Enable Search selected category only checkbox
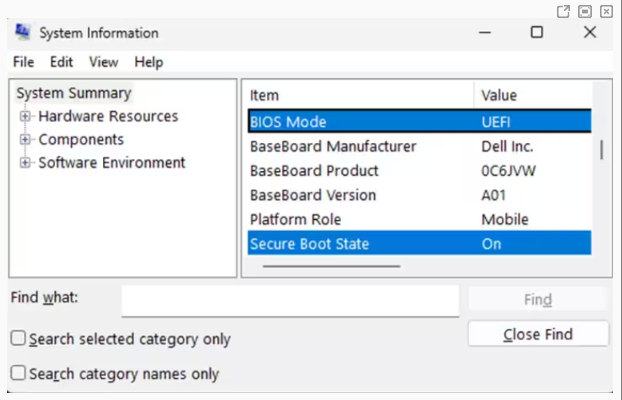This screenshot has width=622, height=400. click(x=18, y=339)
